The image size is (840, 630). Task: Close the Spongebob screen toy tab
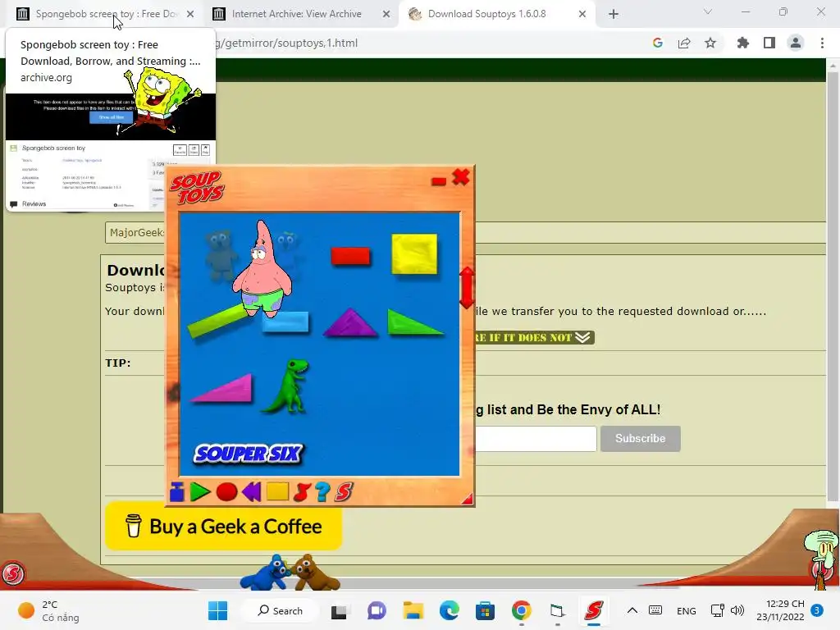pos(190,14)
